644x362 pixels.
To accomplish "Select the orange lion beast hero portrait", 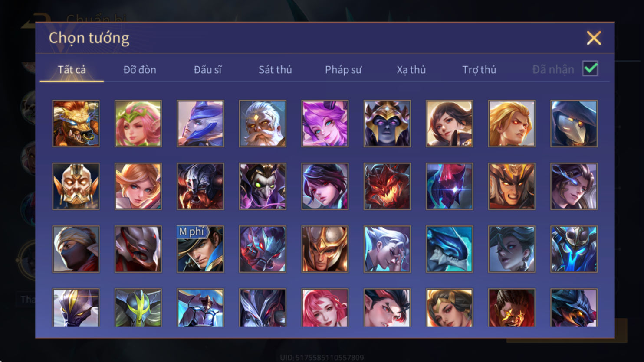I will click(76, 124).
